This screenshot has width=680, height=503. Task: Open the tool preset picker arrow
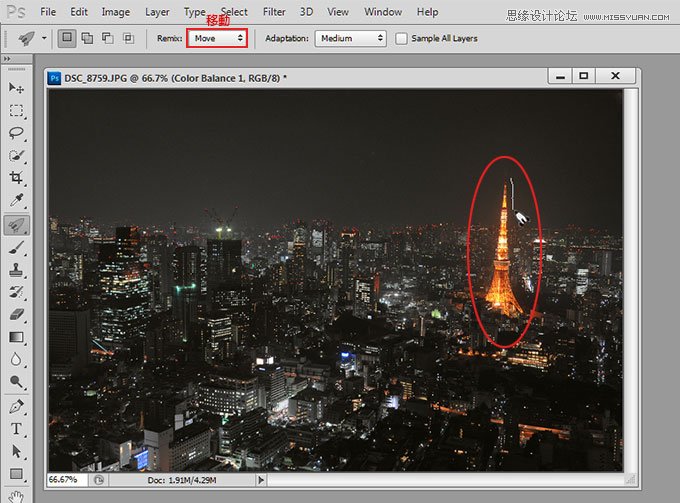[x=44, y=38]
